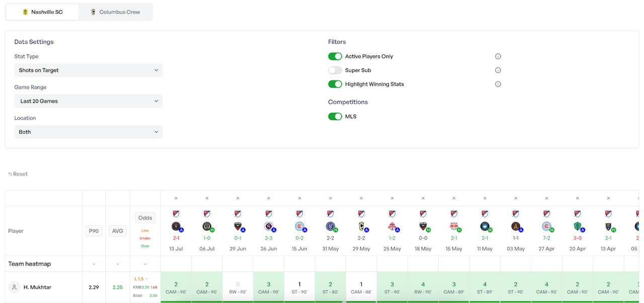
Task: Remove the 25 May game column
Action: click(x=392, y=198)
